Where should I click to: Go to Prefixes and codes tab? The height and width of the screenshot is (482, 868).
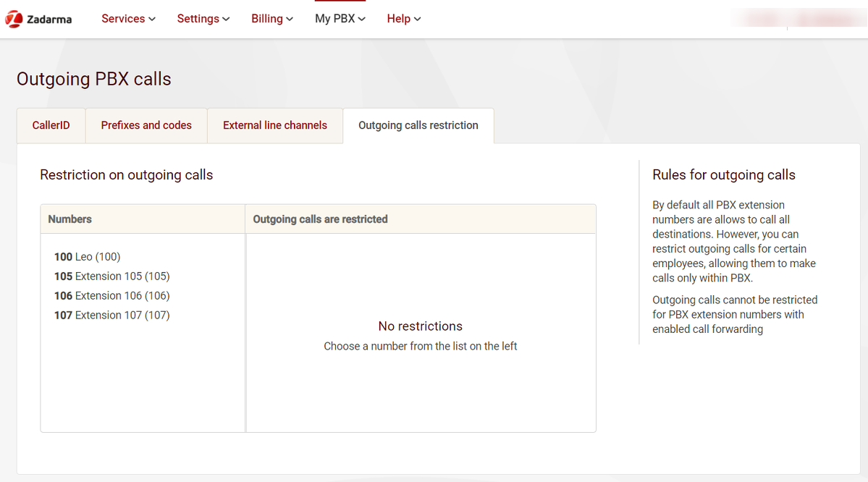coord(146,125)
